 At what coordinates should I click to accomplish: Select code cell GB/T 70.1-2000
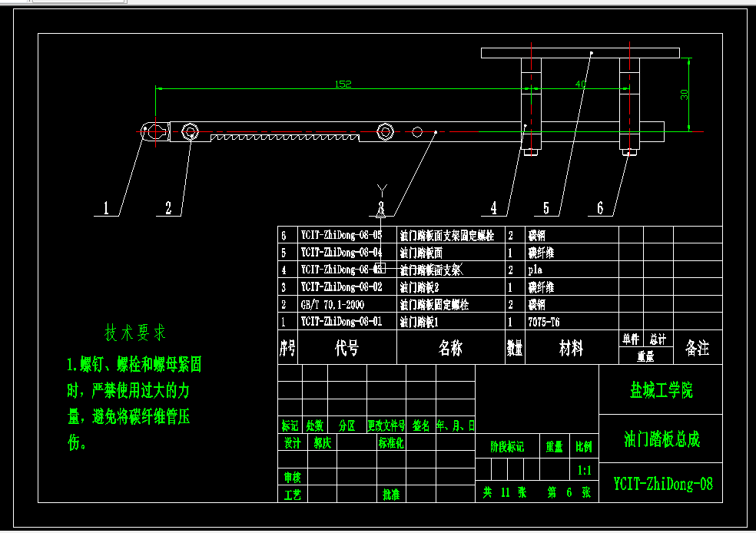point(332,305)
